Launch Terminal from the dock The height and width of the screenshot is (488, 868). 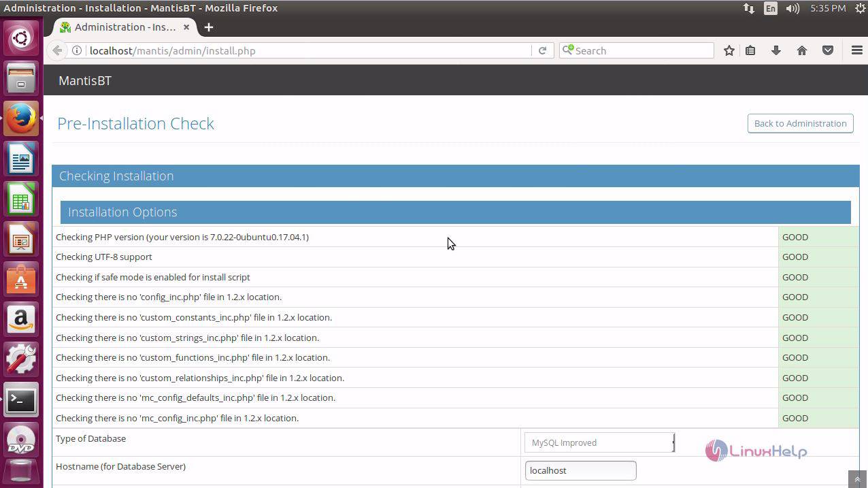point(21,400)
